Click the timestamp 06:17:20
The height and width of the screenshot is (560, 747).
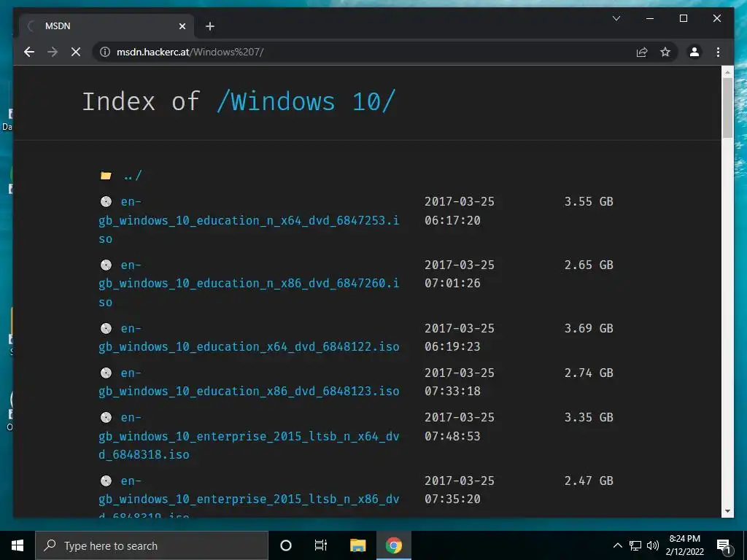[x=452, y=220]
